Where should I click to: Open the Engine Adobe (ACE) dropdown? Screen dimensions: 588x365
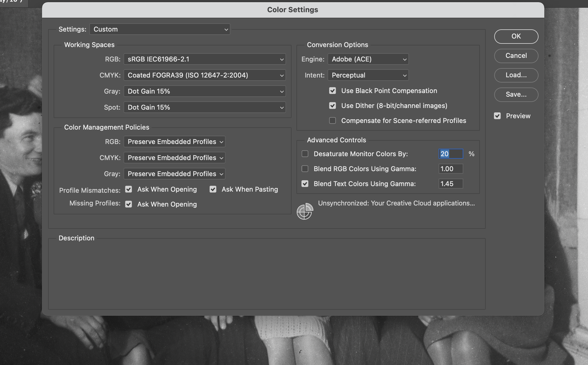368,59
